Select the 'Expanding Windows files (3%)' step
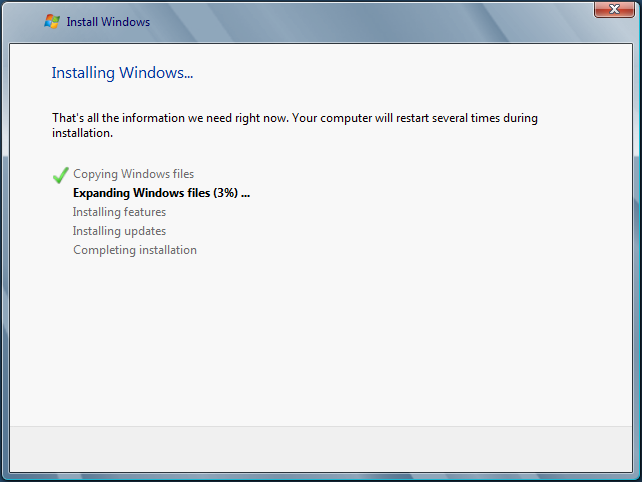The image size is (642, 482). [x=161, y=193]
